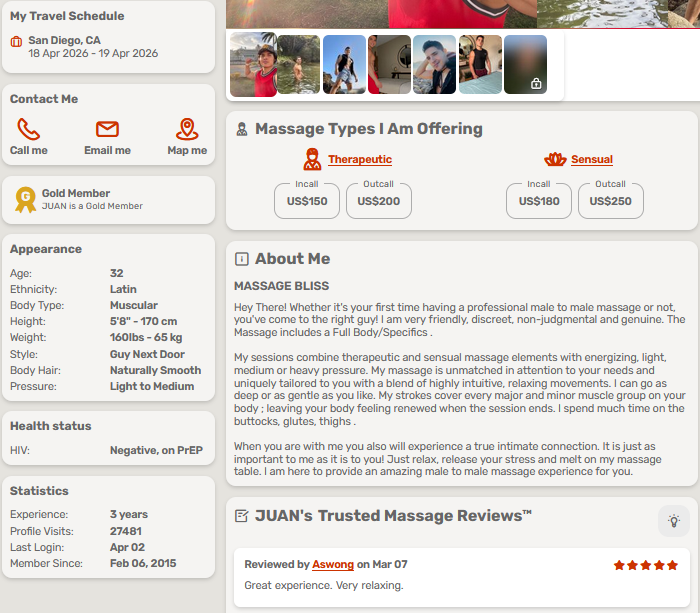The image size is (700, 613).
Task: Click the Call me phone icon
Action: pos(29,129)
